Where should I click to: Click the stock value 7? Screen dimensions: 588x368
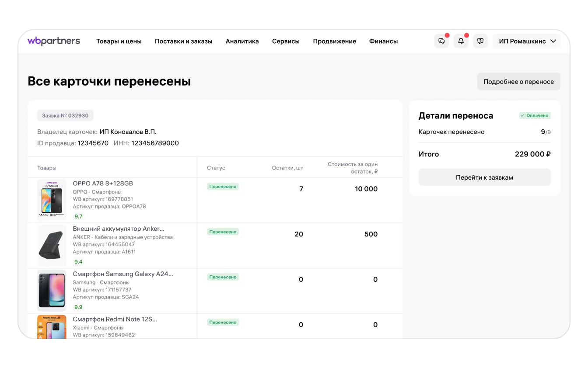click(x=301, y=189)
